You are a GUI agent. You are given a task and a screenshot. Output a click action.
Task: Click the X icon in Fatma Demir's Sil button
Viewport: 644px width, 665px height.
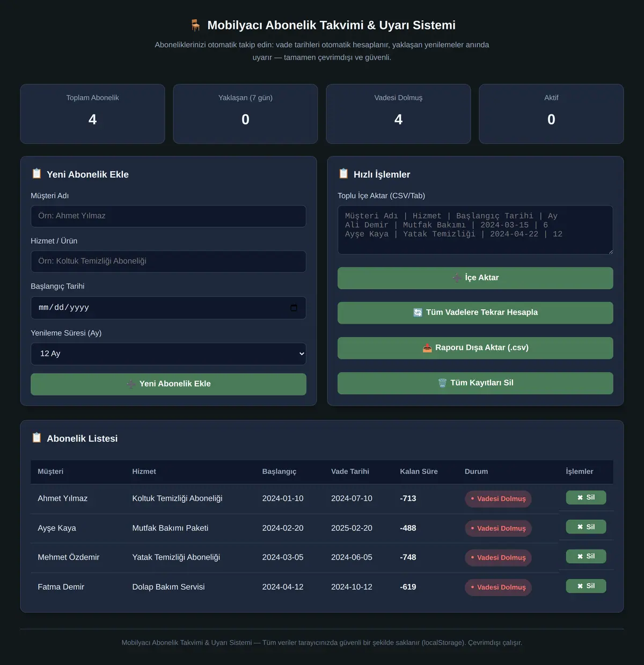[580, 586]
